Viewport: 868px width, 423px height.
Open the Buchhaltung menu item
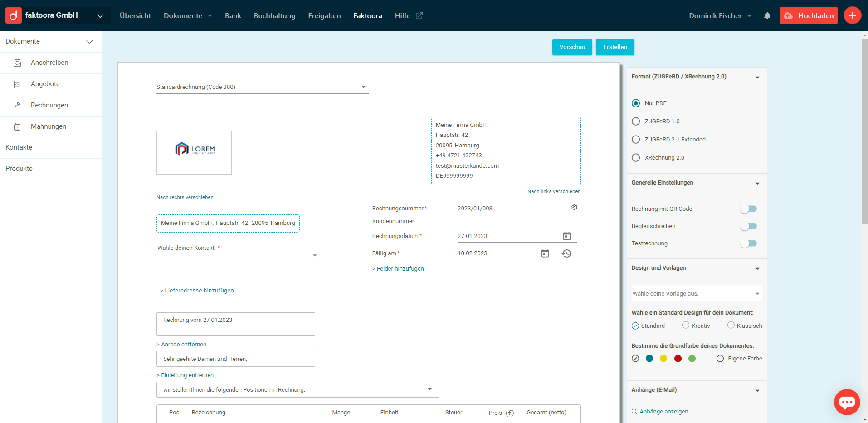[274, 15]
